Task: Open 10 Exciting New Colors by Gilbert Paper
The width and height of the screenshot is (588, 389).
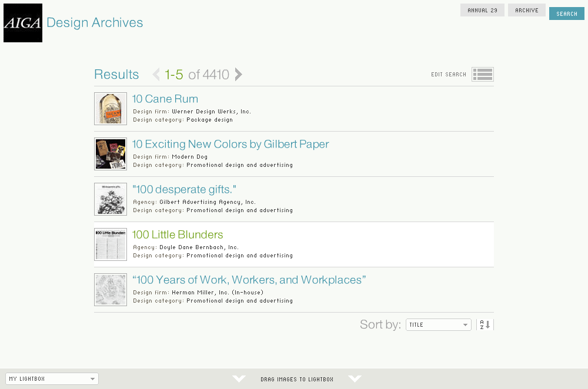Action: pos(230,145)
